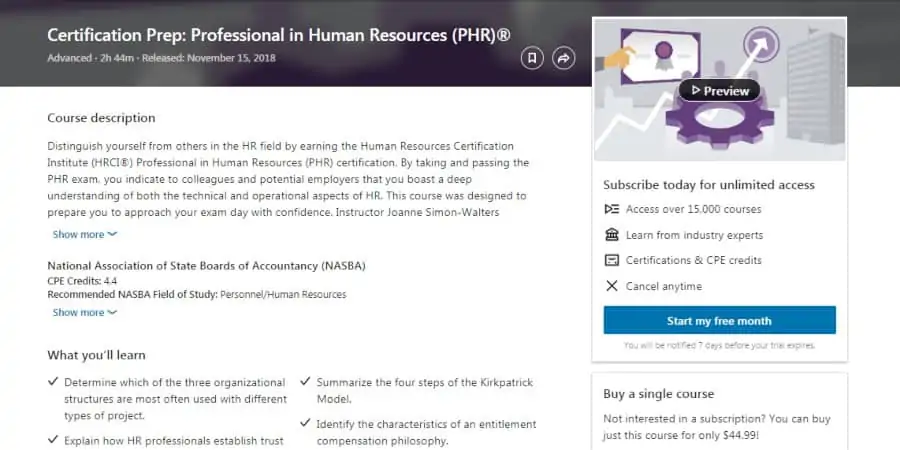Click checkmark beside 'Identify the characteristics'
This screenshot has height=450, width=900.
[305, 424]
